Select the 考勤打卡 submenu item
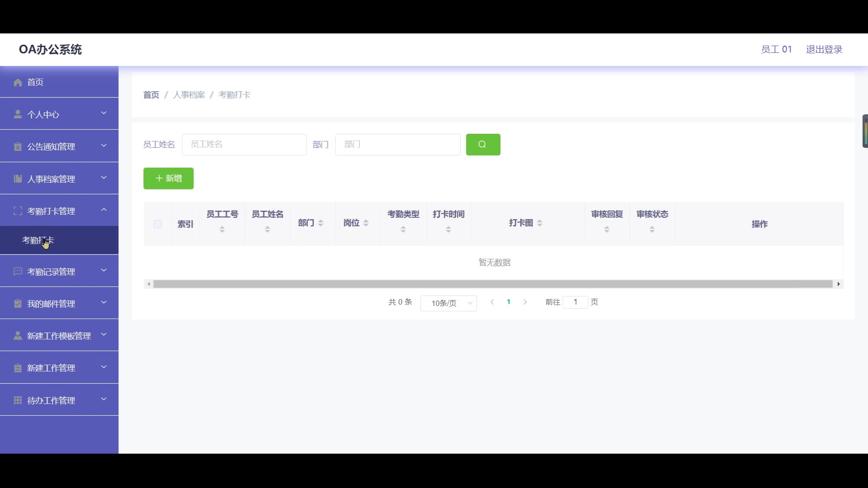This screenshot has height=488, width=868. point(38,240)
